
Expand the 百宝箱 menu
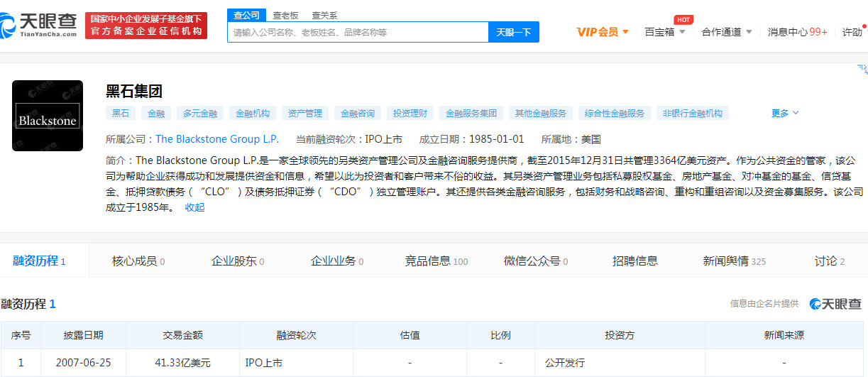[x=665, y=32]
